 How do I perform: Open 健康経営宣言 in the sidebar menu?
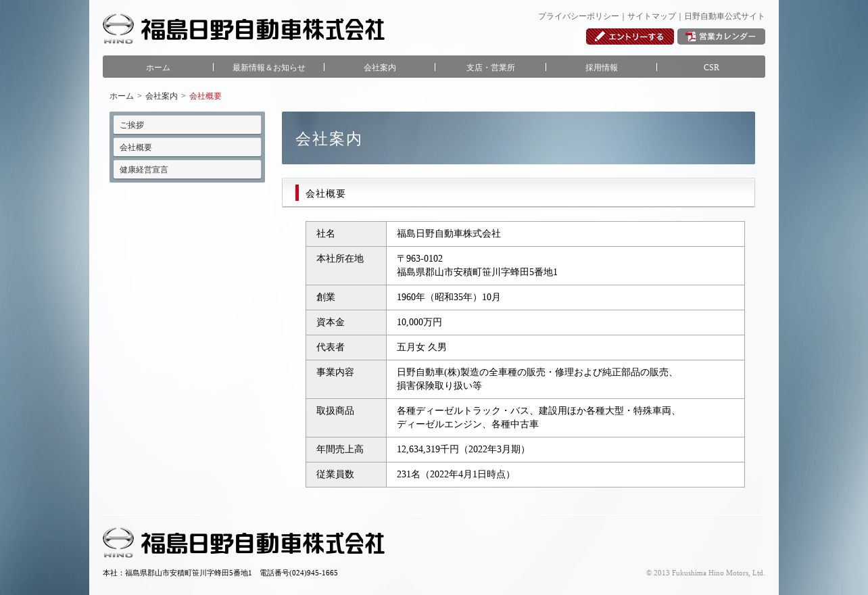click(187, 170)
